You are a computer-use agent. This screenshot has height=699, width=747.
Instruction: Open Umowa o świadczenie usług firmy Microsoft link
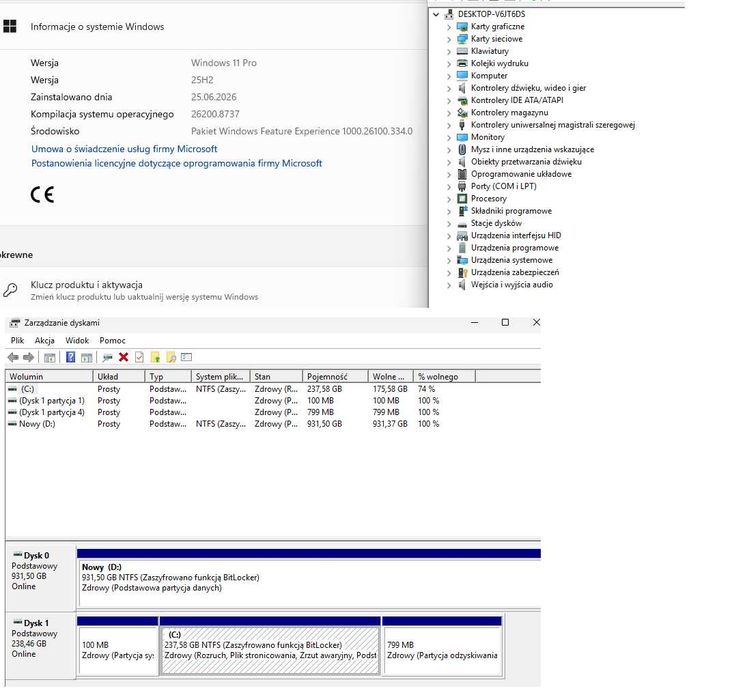(124, 149)
